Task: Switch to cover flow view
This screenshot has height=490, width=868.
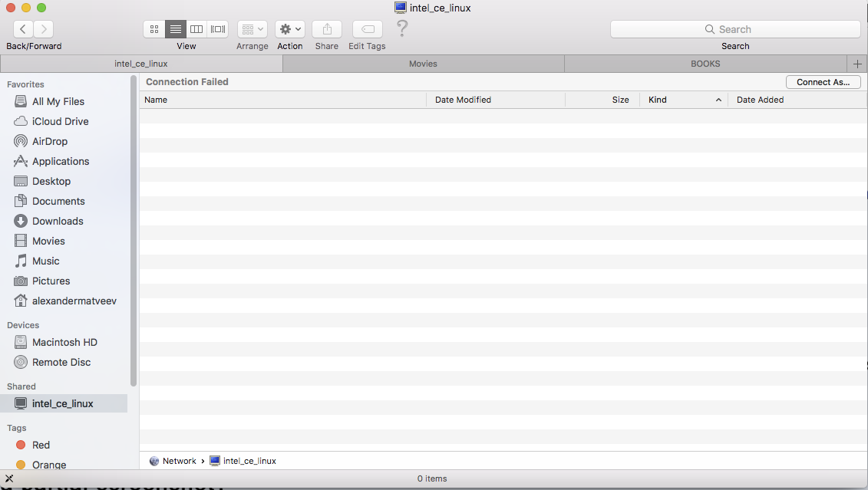Action: tap(217, 29)
